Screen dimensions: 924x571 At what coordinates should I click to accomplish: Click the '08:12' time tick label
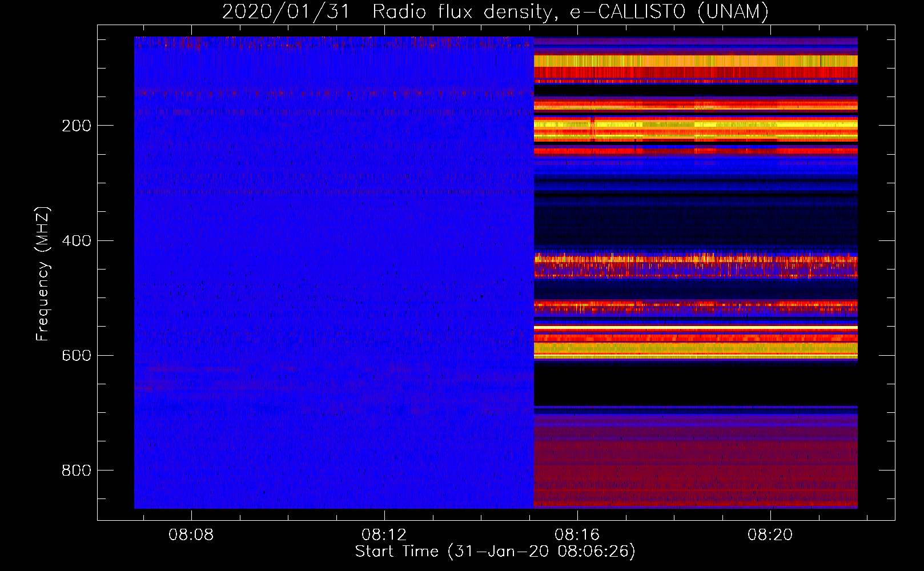point(384,535)
